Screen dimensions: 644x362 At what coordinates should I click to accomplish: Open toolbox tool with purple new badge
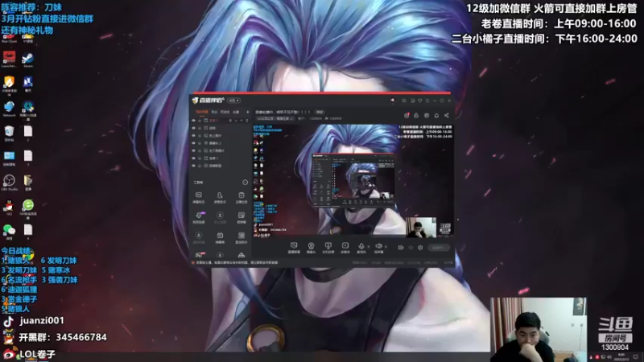tap(199, 217)
